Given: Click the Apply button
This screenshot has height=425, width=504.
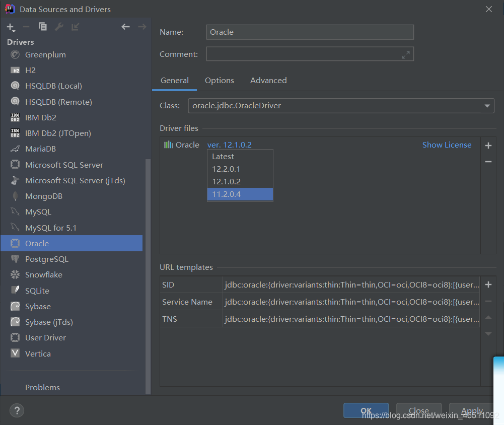Looking at the screenshot, I should tap(472, 410).
